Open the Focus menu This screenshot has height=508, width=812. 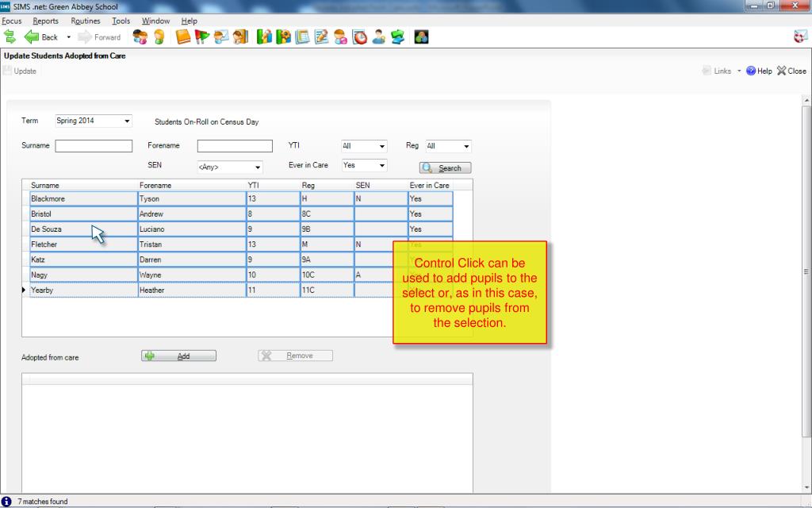[12, 21]
